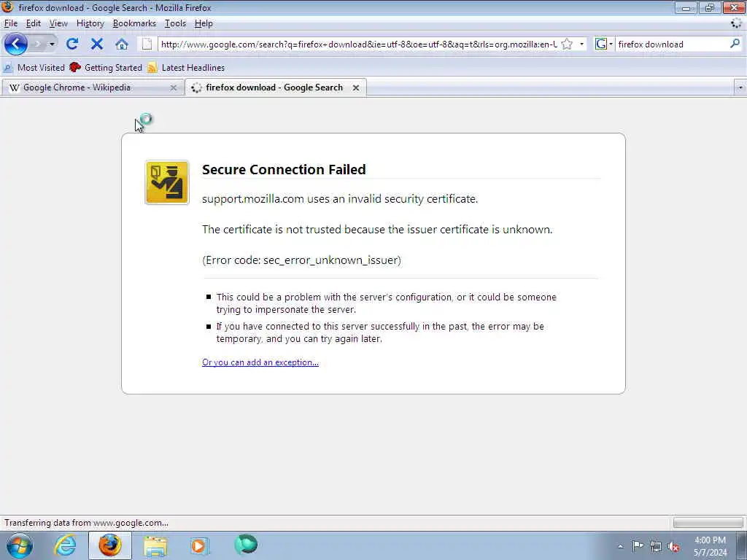Close the firefox download Google Search tab
This screenshot has height=560, width=747.
click(356, 87)
